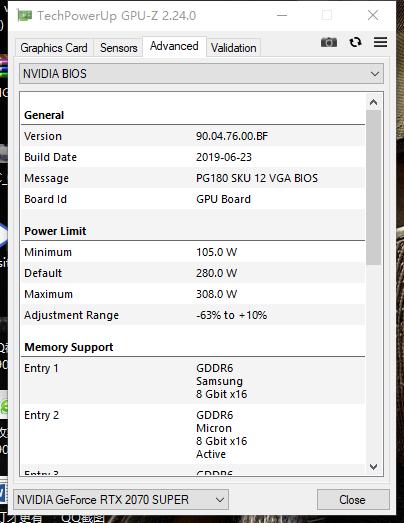The width and height of the screenshot is (404, 523).
Task: Click the maximum power value 308.0 W
Action: [217, 294]
